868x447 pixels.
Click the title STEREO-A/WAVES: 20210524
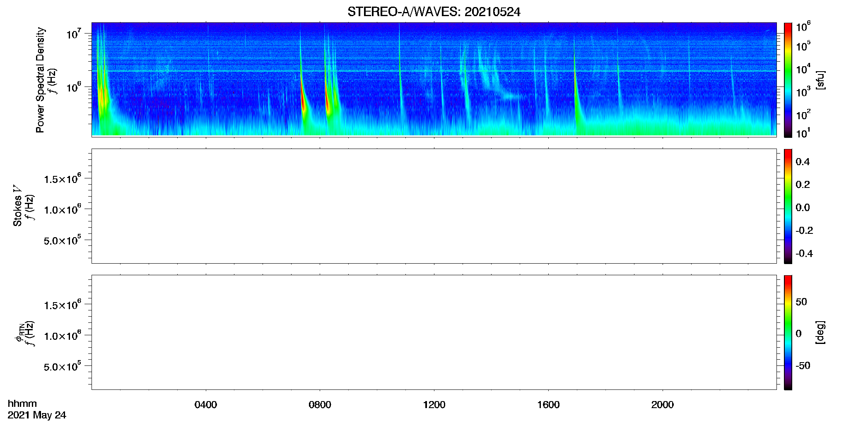pyautogui.click(x=434, y=12)
